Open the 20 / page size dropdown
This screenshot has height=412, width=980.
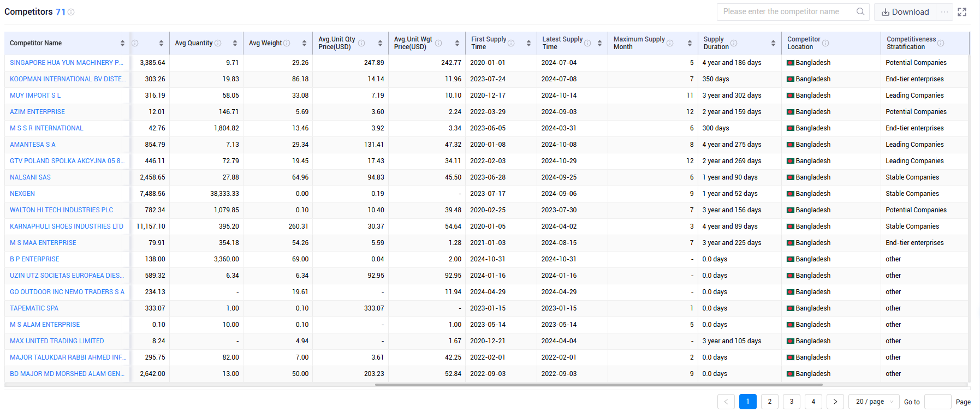(874, 402)
